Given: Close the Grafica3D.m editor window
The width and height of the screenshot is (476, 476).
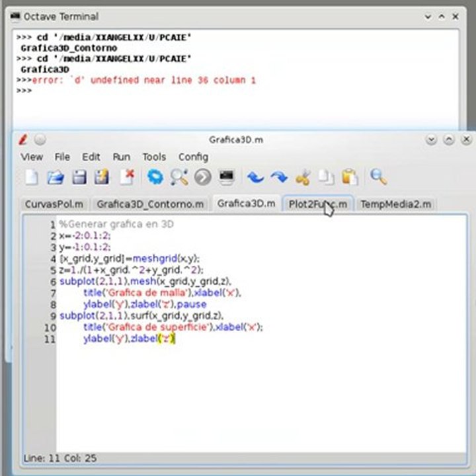Looking at the screenshot, I should click(466, 139).
